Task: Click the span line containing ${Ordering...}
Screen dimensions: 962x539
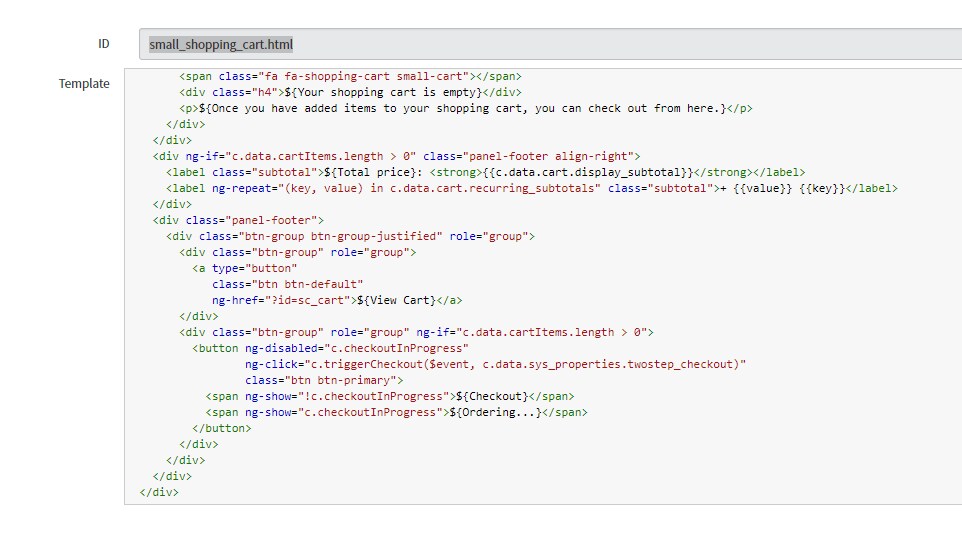Action: [396, 412]
